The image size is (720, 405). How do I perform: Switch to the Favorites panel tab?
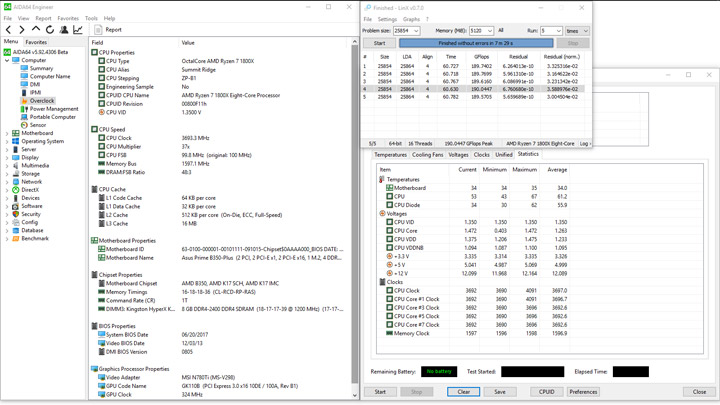click(36, 42)
